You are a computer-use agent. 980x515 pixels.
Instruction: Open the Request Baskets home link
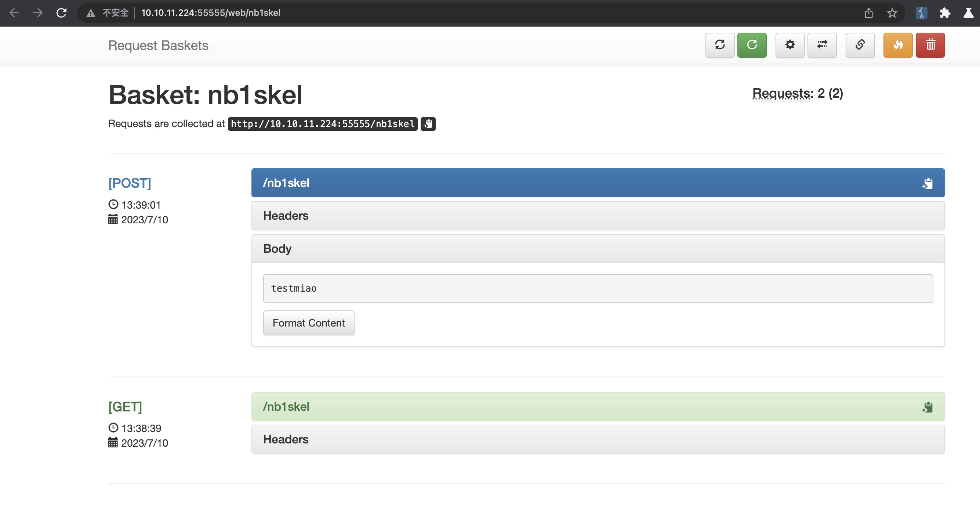(x=158, y=45)
